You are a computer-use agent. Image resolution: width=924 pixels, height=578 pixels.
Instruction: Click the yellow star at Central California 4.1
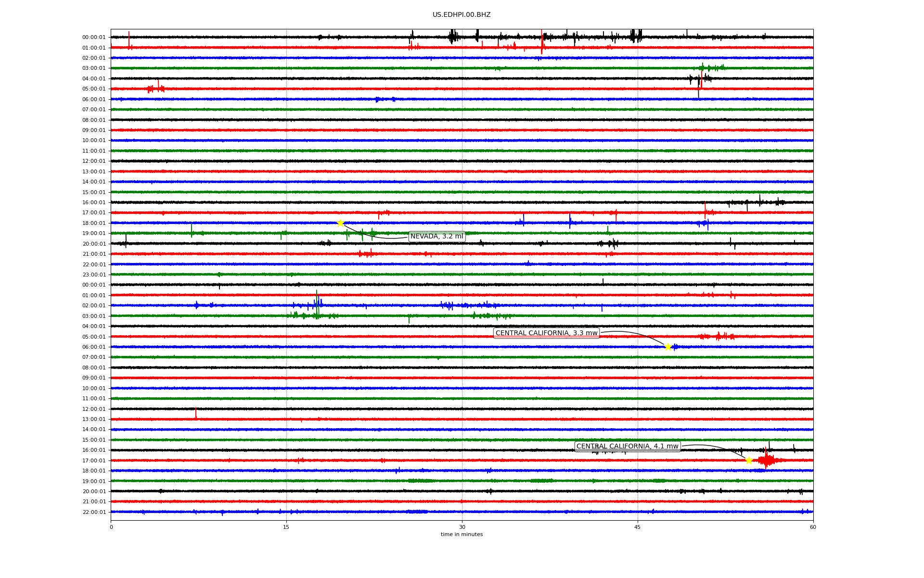(749, 460)
